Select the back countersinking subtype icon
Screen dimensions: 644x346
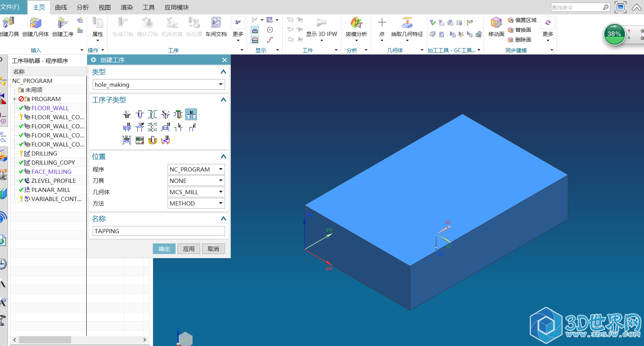[x=178, y=114]
